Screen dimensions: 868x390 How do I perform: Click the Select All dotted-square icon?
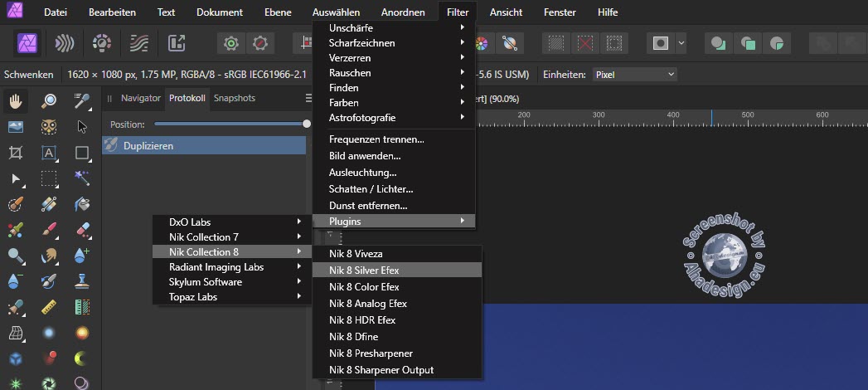click(555, 43)
